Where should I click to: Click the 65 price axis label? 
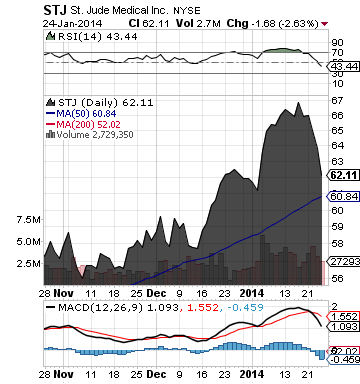click(337, 131)
